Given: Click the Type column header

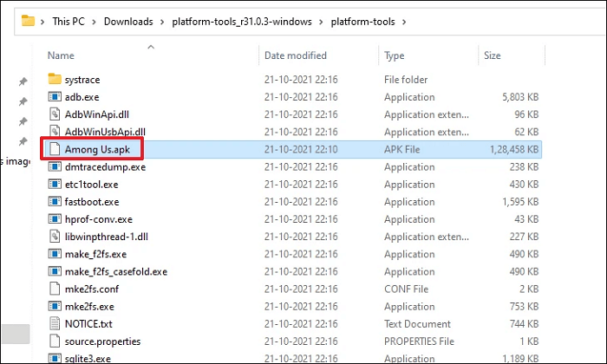Looking at the screenshot, I should click(395, 55).
